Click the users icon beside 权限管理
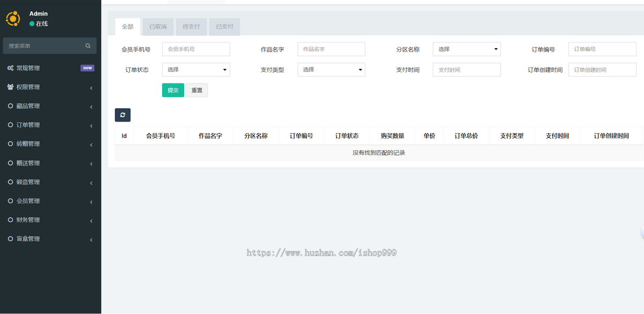The height and width of the screenshot is (314, 644). [10, 87]
